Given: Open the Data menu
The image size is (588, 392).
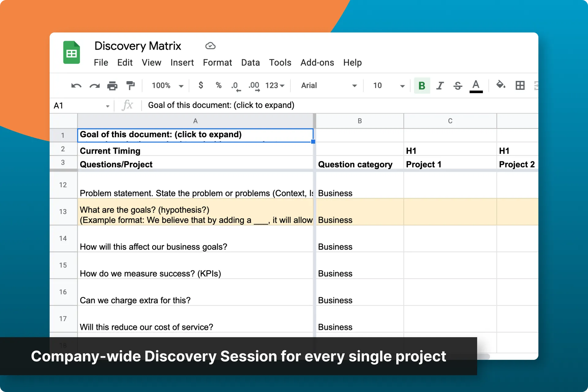Looking at the screenshot, I should coord(250,62).
